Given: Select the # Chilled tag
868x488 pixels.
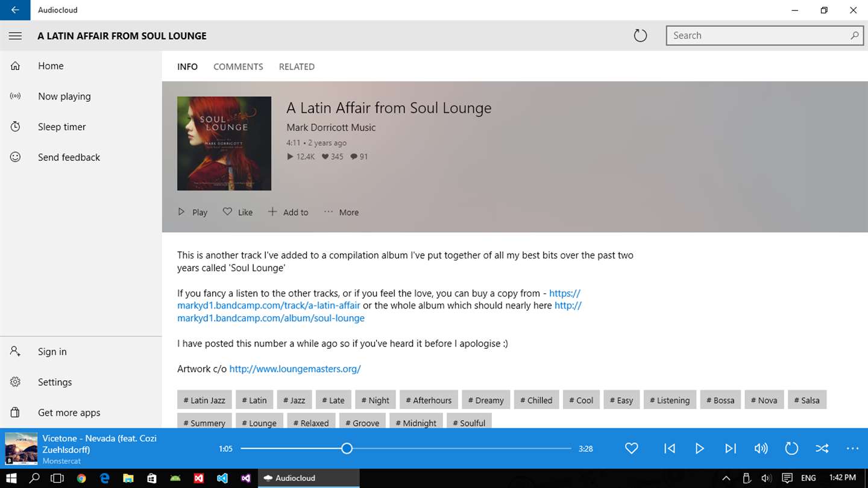Looking at the screenshot, I should tap(536, 400).
